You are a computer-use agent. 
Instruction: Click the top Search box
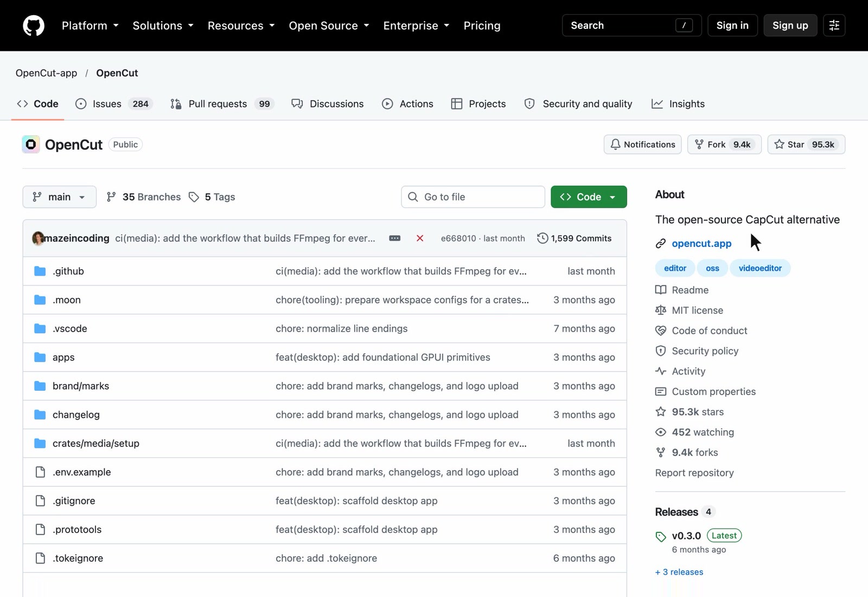pyautogui.click(x=631, y=26)
